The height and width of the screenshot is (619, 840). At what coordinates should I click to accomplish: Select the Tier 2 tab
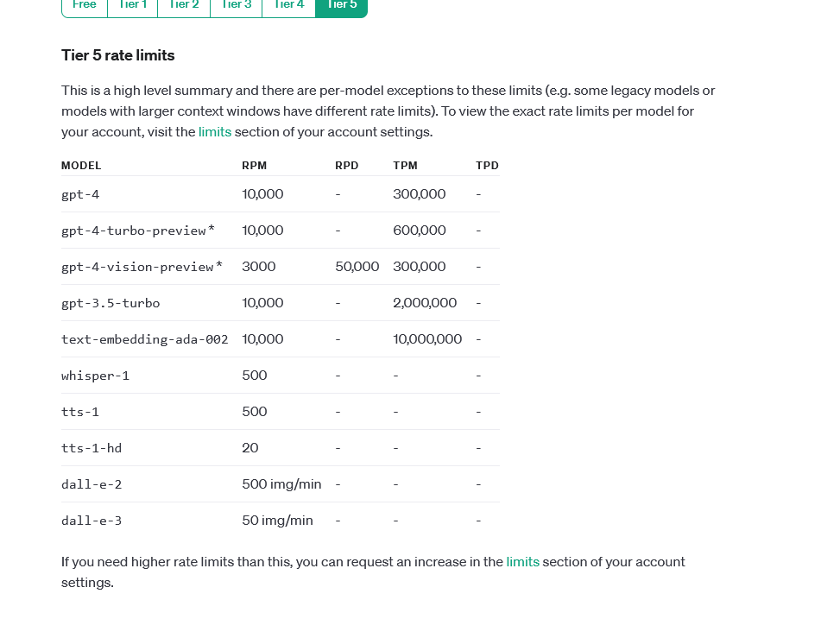click(184, 5)
